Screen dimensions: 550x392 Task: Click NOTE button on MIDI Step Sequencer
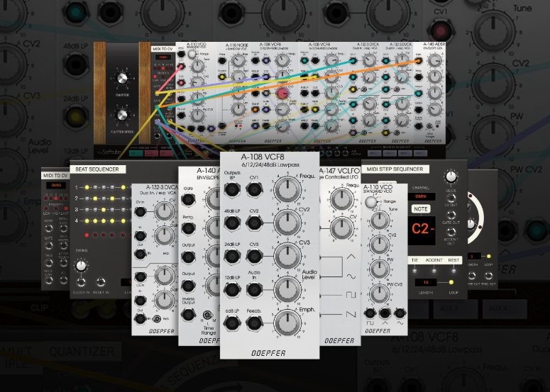point(421,209)
